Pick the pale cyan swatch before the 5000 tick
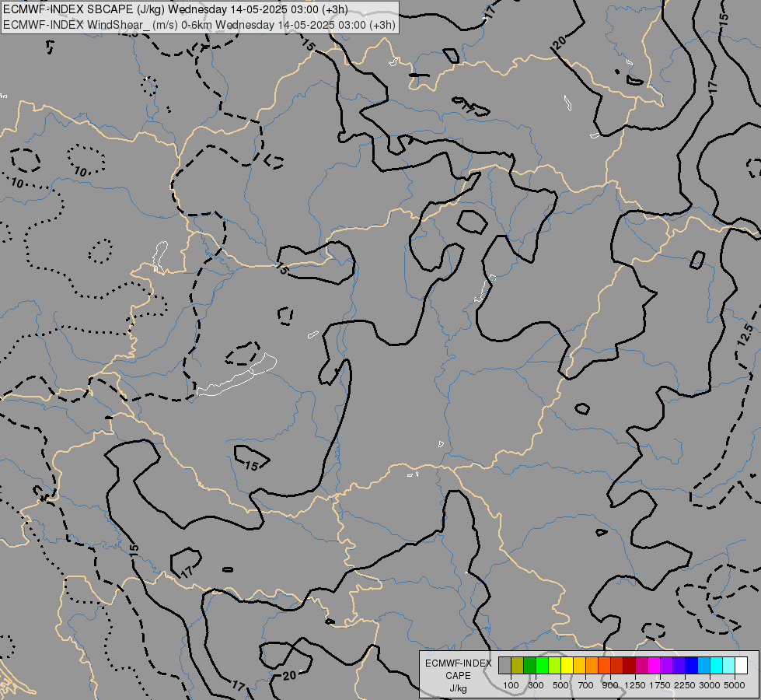761x700 pixels. pos(728,666)
